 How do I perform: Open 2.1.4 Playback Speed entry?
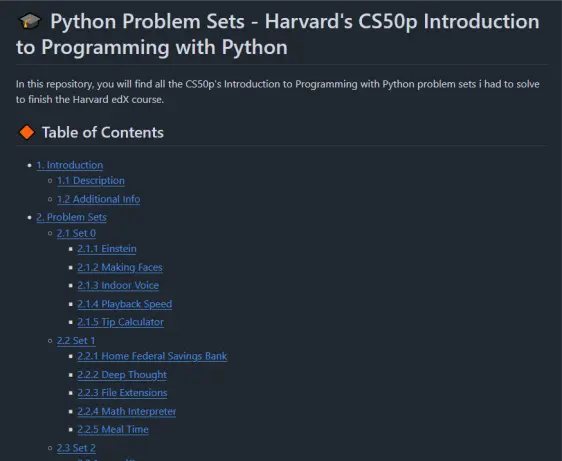[125, 304]
